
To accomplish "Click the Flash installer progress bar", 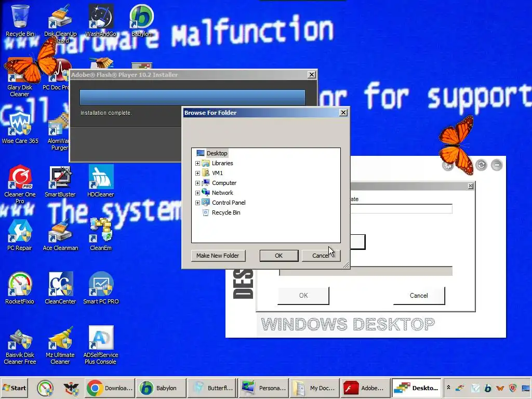I will pyautogui.click(x=192, y=97).
